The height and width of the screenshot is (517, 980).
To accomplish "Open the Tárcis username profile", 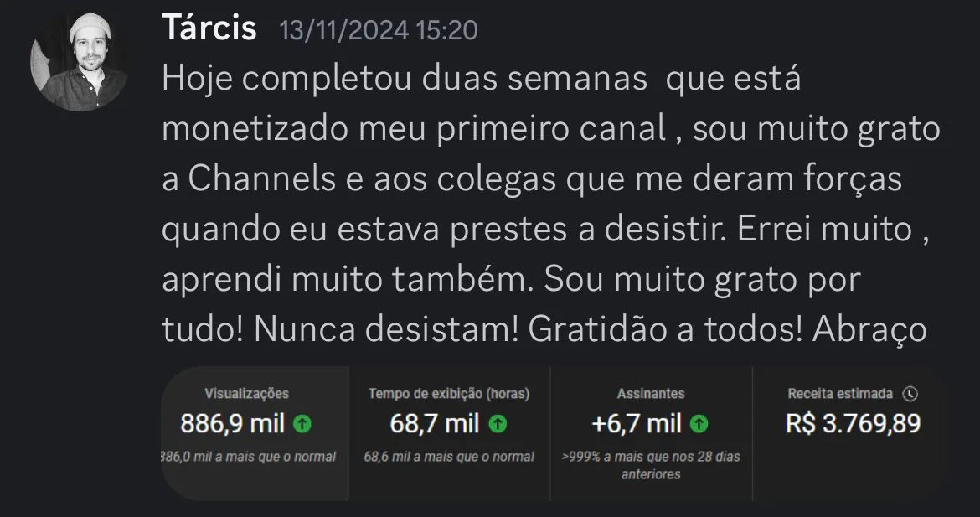I will tap(209, 29).
